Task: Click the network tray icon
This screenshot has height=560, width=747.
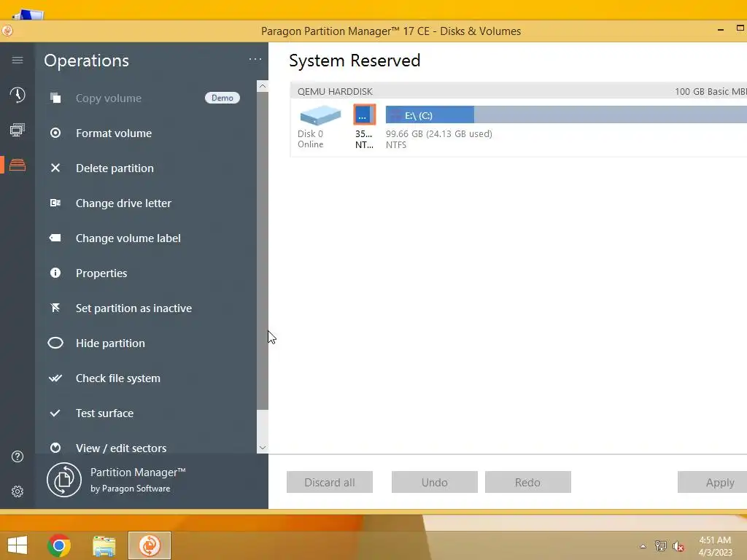Action: click(x=661, y=546)
